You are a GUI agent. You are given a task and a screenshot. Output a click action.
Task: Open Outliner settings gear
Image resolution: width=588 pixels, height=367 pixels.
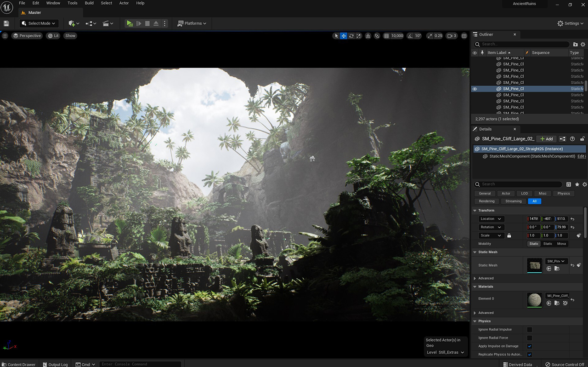pos(584,44)
